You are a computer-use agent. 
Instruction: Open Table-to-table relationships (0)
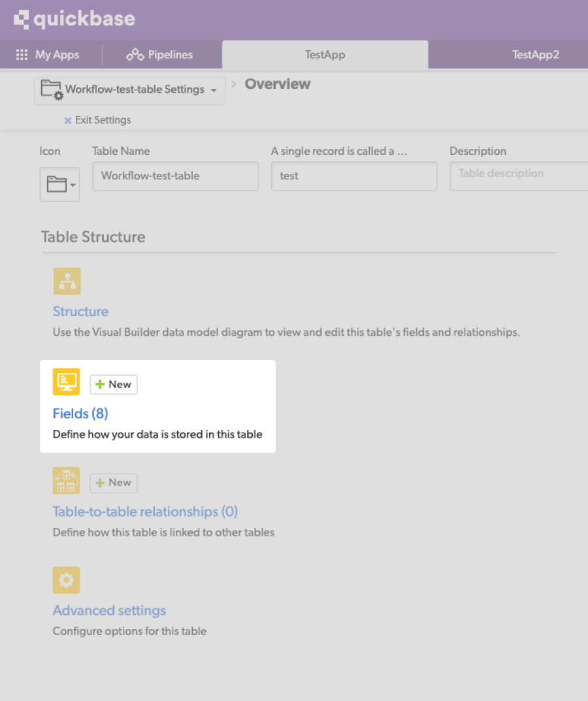tap(145, 512)
